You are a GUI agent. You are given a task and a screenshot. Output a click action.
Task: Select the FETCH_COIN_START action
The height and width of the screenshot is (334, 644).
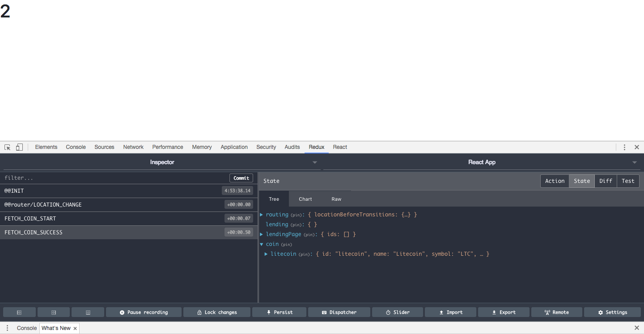point(129,219)
